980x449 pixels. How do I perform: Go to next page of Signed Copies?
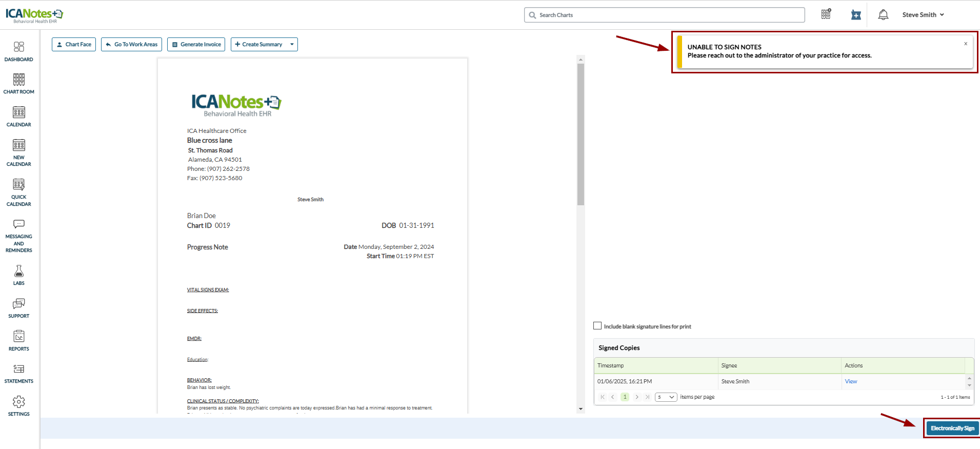(x=637, y=397)
